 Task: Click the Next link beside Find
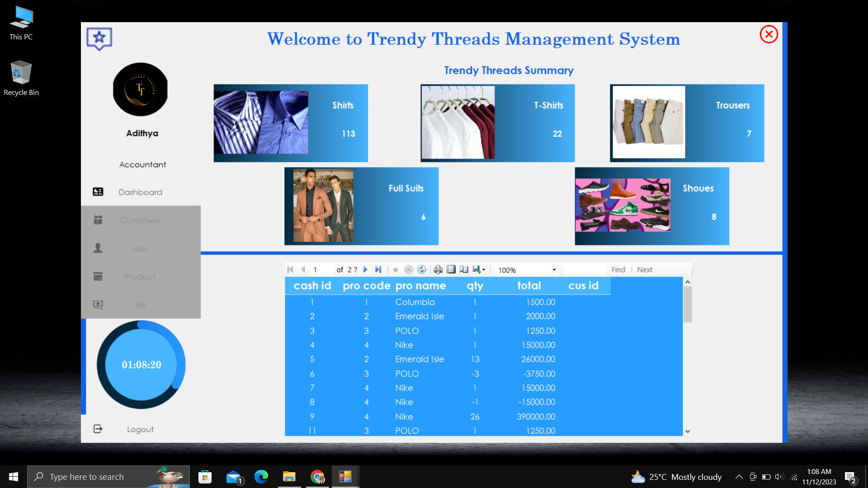(x=644, y=269)
